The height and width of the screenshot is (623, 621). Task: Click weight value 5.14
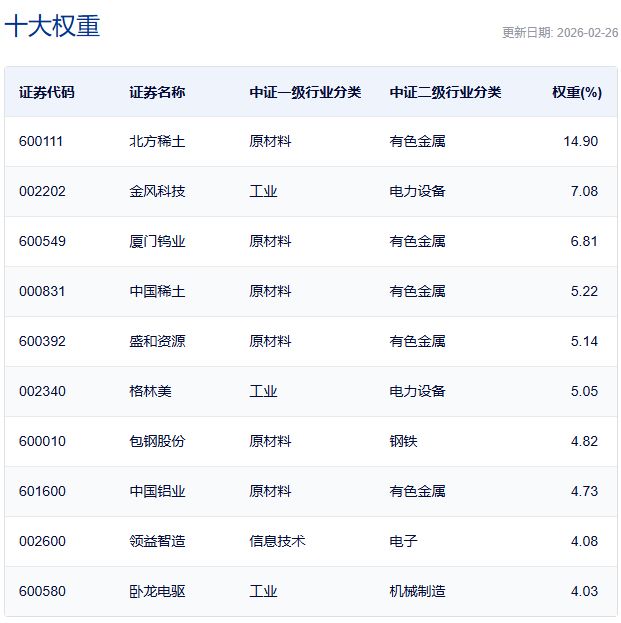(584, 341)
